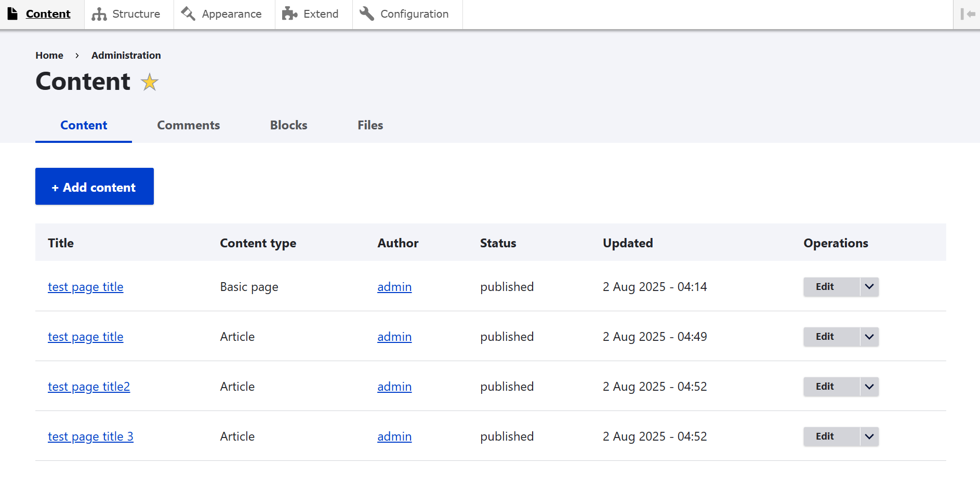Screen dimensions: 980x477
Task: Click the Administration breadcrumb link
Action: click(126, 55)
